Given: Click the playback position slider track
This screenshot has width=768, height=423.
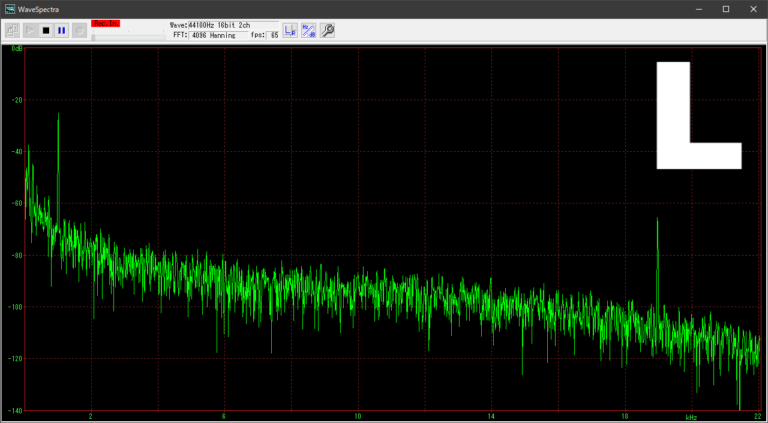Looking at the screenshot, I should coord(128,36).
